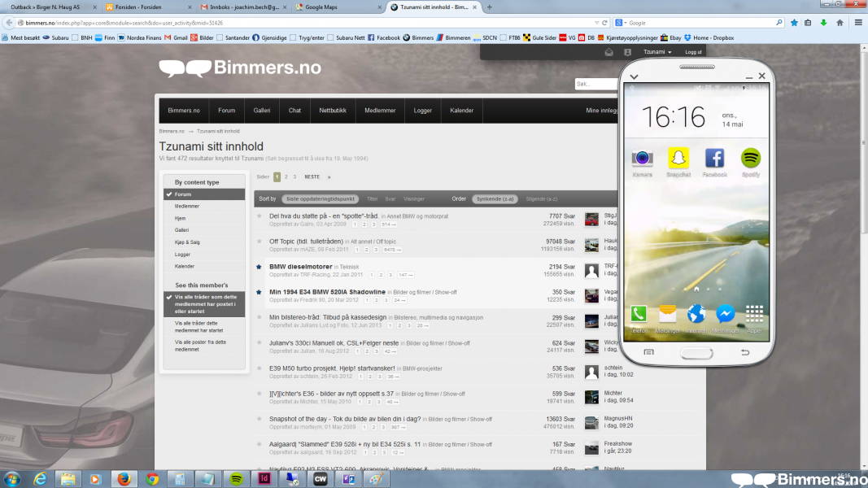Click the Bimmers.no logo in the page header
Image resolution: width=868 pixels, height=488 pixels.
pyautogui.click(x=240, y=68)
